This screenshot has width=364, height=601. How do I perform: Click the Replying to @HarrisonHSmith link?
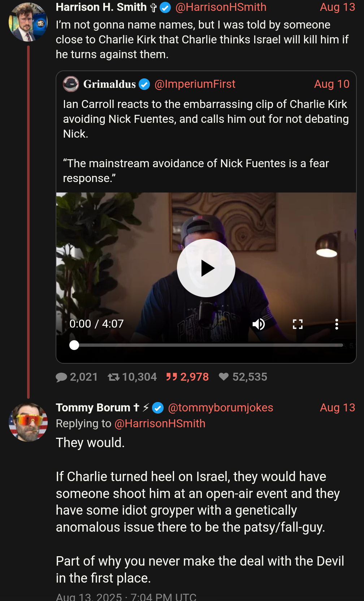tap(160, 424)
